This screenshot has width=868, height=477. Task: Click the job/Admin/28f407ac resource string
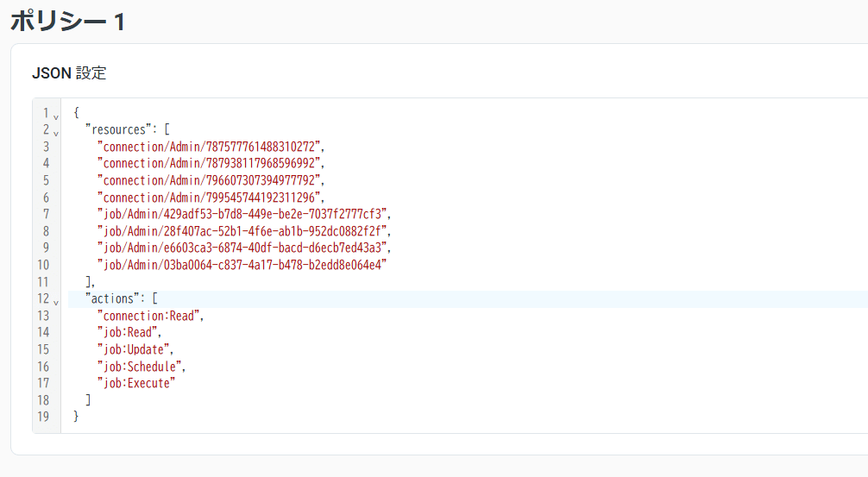tap(244, 231)
